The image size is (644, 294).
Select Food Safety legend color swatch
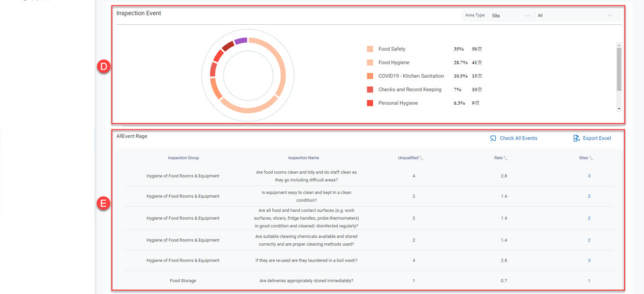(x=370, y=50)
